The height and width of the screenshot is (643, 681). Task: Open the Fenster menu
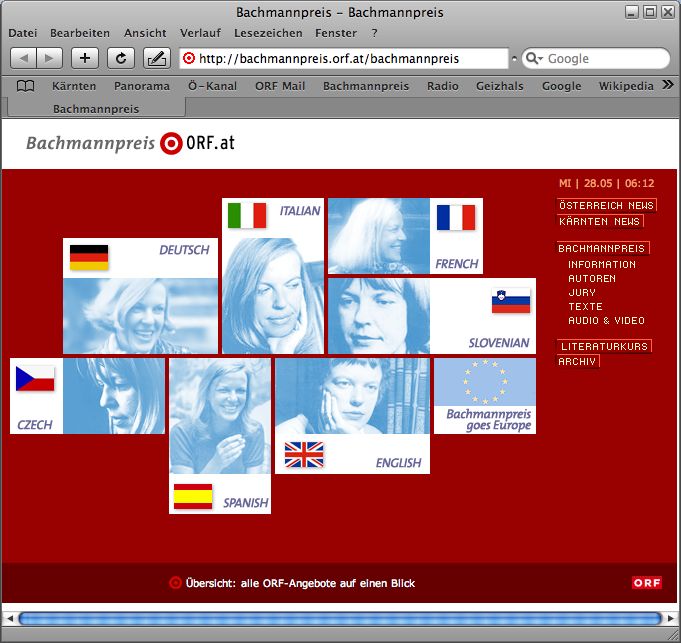tap(336, 33)
